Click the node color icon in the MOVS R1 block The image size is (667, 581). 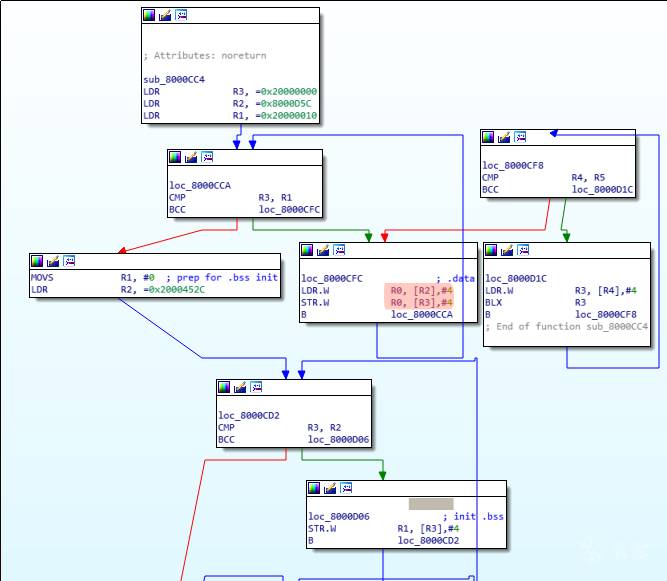click(37, 261)
